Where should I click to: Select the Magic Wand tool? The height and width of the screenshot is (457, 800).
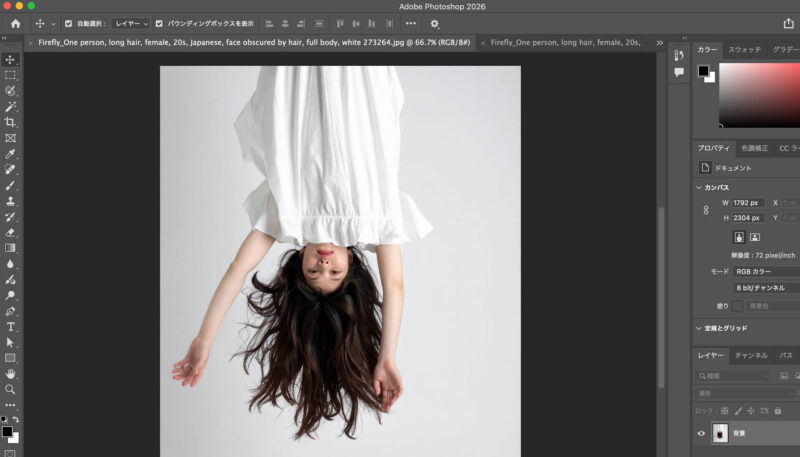pyautogui.click(x=10, y=107)
